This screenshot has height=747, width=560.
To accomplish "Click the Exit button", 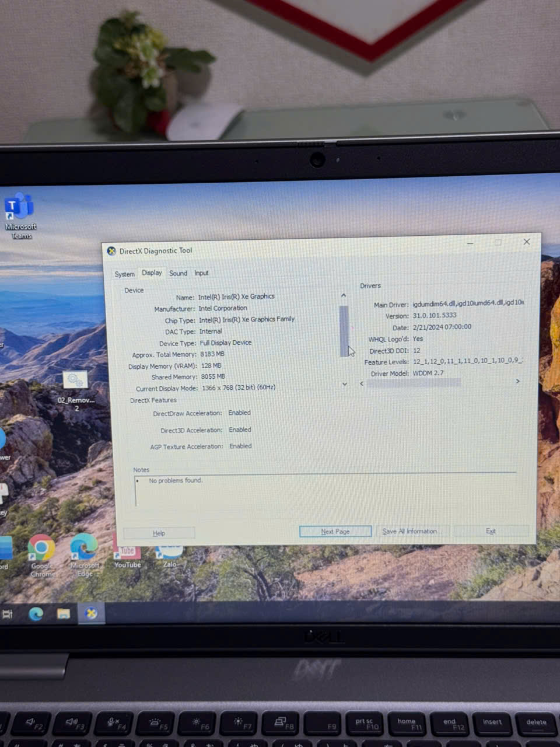I will tap(491, 531).
